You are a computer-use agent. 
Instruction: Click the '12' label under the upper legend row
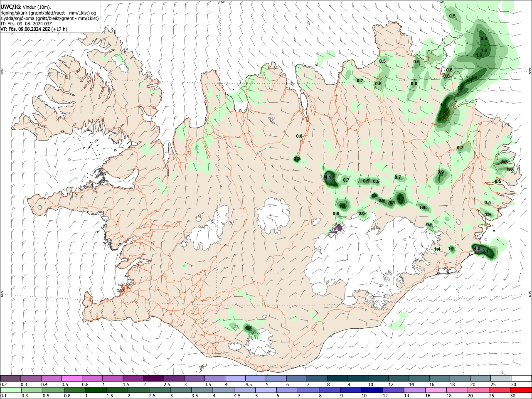coord(391,384)
